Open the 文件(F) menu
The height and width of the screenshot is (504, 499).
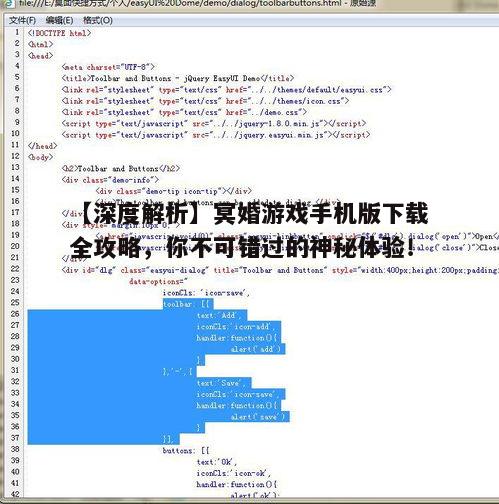coord(22,20)
